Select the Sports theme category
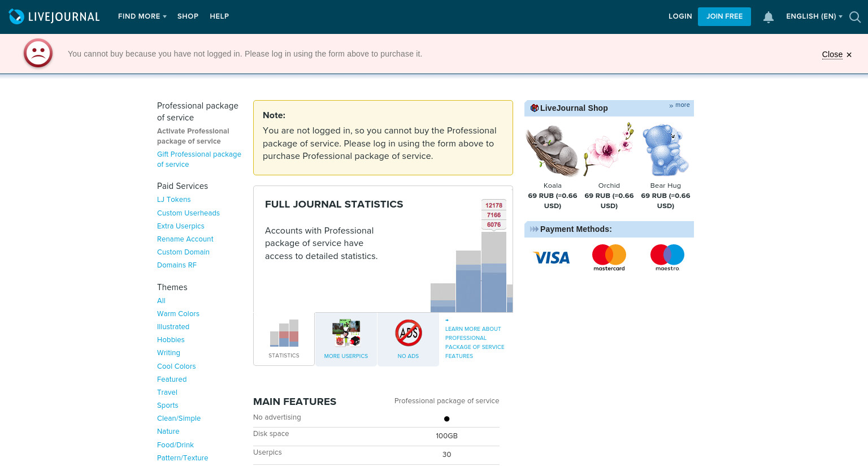This screenshot has height=466, width=868. (167, 405)
